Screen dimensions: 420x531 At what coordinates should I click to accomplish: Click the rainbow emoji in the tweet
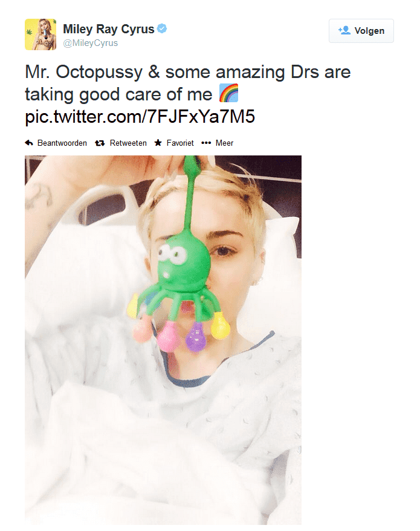point(228,94)
